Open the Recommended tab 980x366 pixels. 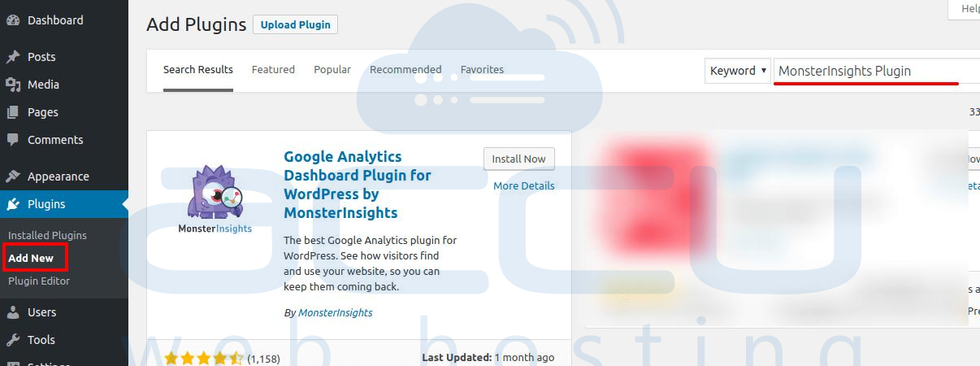tap(405, 69)
